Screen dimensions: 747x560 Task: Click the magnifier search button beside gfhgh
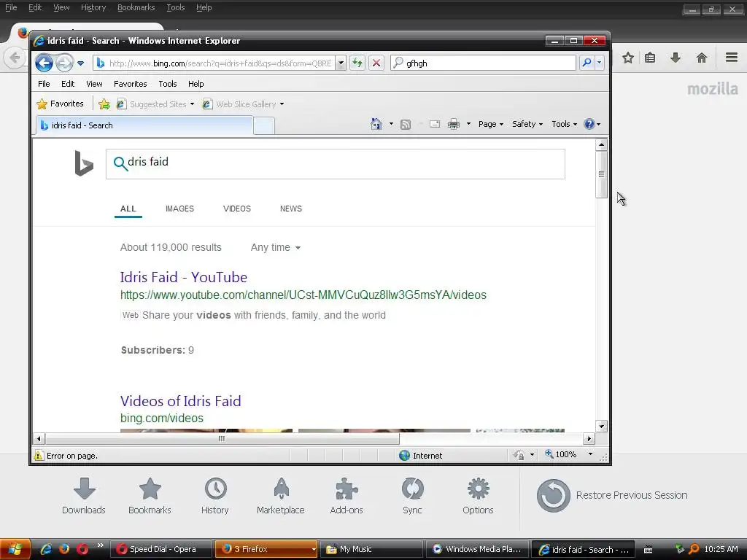587,63
